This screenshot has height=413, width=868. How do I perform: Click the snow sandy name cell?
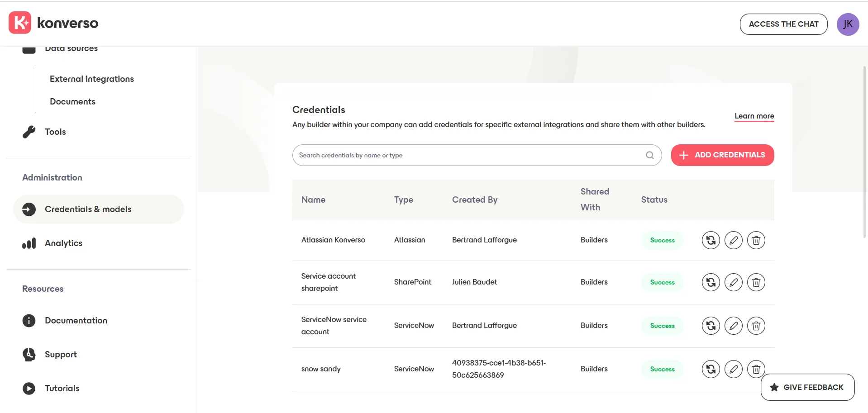coord(321,369)
